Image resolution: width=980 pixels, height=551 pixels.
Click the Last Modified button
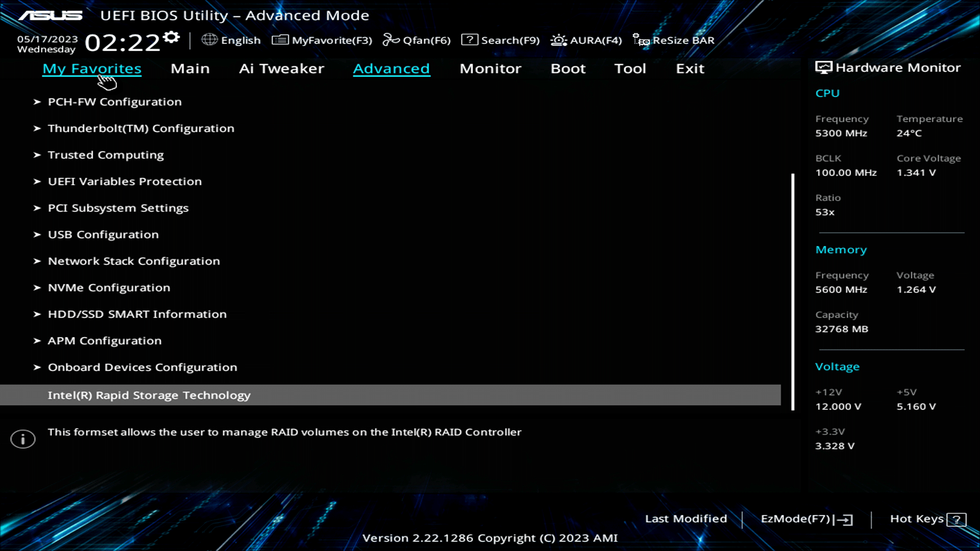coord(686,518)
